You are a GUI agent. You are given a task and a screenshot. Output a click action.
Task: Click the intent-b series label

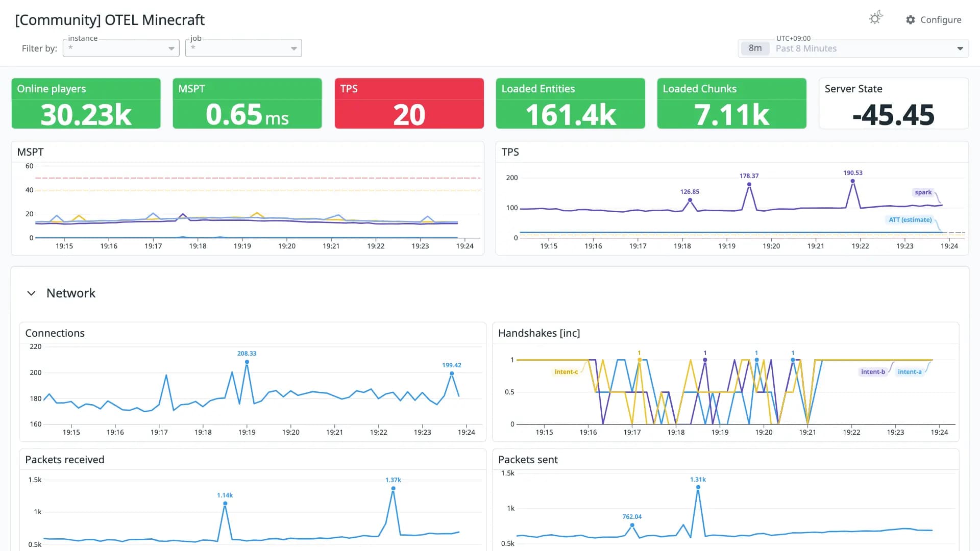[873, 372]
